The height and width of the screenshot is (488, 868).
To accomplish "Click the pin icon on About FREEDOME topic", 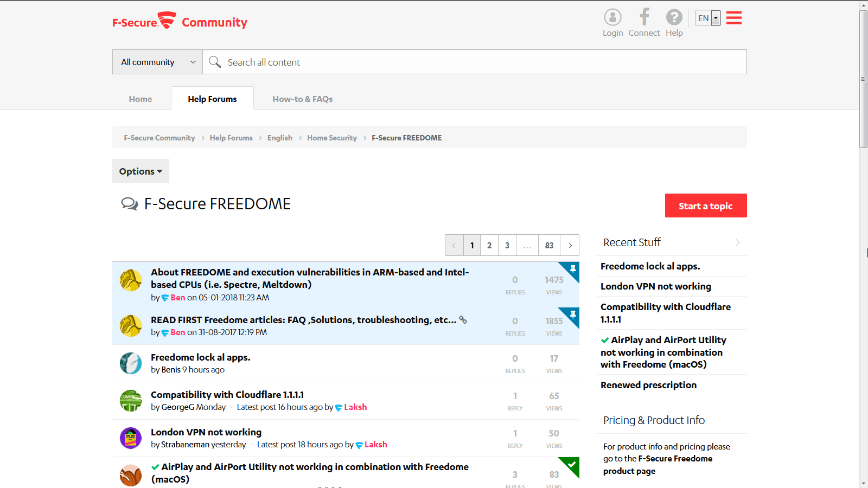I will [573, 269].
